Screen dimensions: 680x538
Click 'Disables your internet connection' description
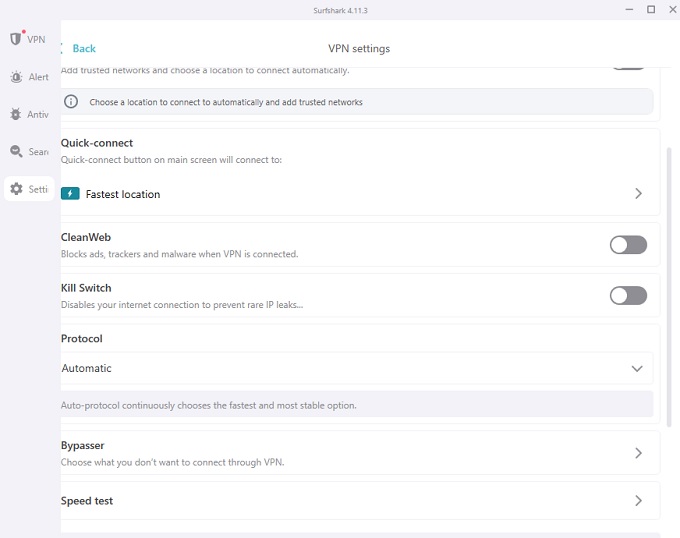[182, 305]
